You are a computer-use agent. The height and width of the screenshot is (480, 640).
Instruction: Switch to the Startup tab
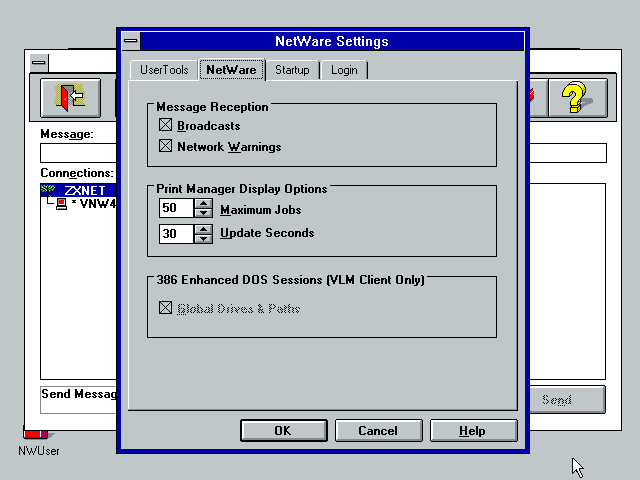(x=292, y=70)
